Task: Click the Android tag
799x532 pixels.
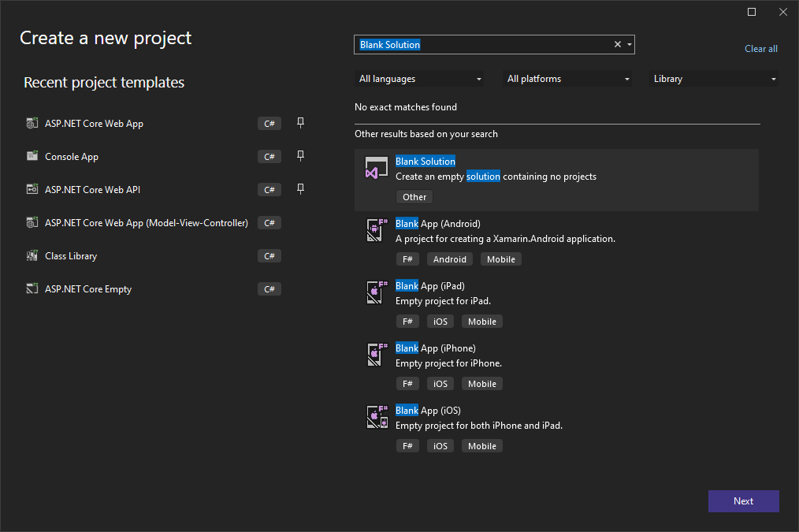Action: tap(449, 259)
